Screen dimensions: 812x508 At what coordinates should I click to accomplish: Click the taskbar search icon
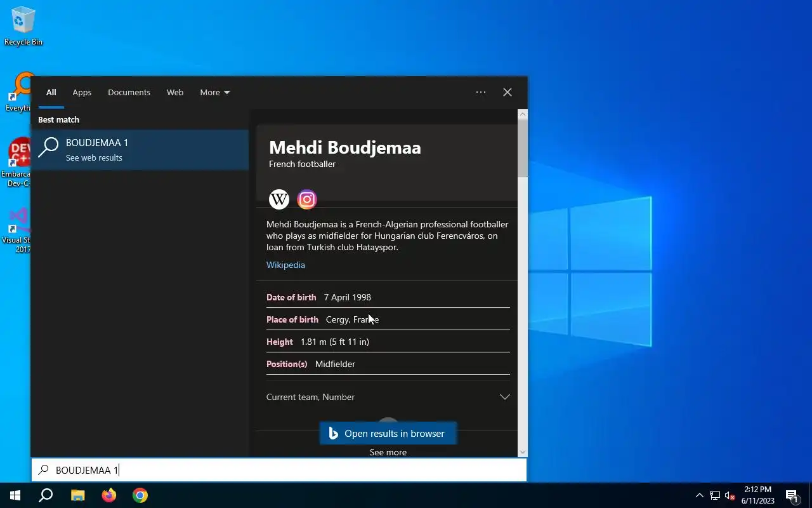[x=46, y=495]
